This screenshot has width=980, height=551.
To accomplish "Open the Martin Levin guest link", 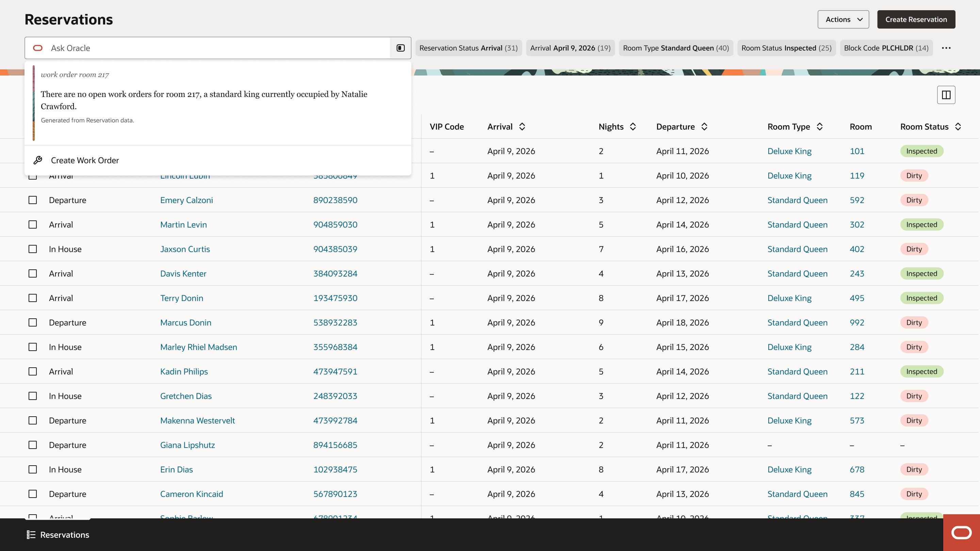I will coord(183,224).
